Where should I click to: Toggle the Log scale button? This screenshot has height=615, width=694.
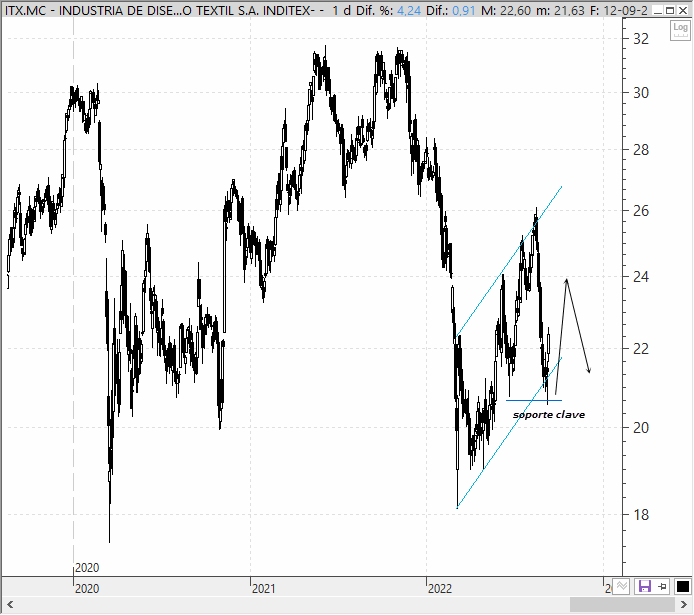tap(680, 31)
